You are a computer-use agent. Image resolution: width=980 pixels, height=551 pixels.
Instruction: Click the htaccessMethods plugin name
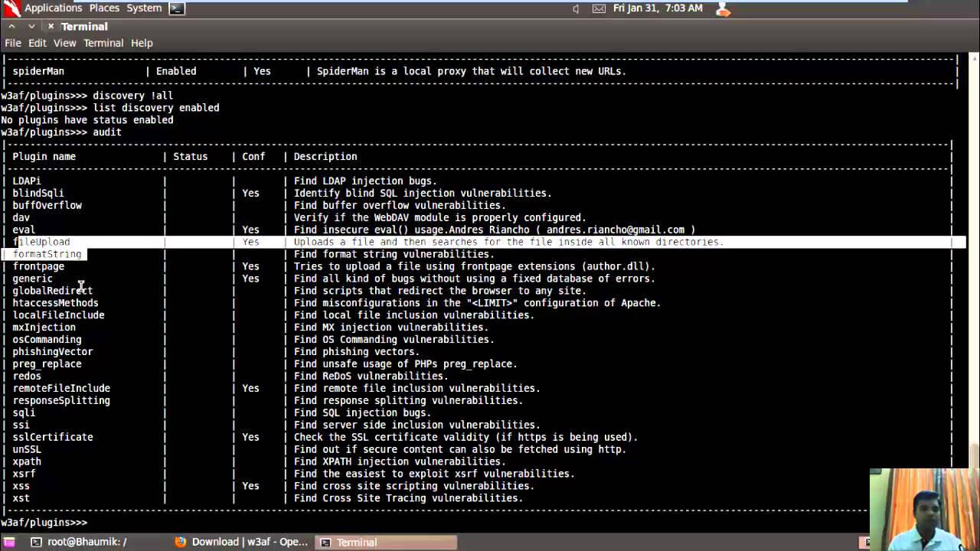pyautogui.click(x=55, y=303)
